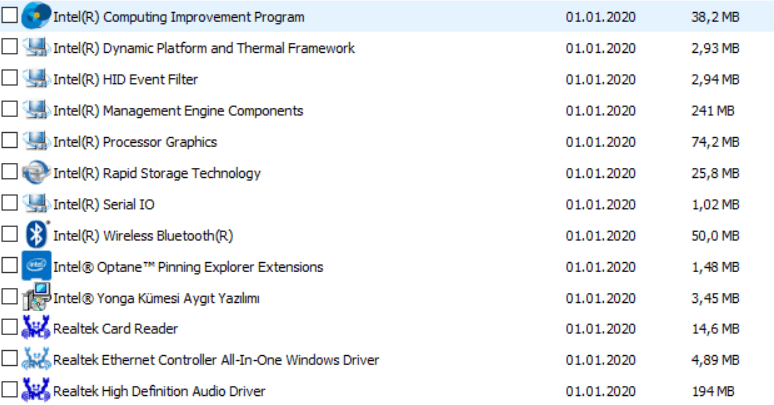Click the 25,8 MB size value

pyautogui.click(x=715, y=173)
